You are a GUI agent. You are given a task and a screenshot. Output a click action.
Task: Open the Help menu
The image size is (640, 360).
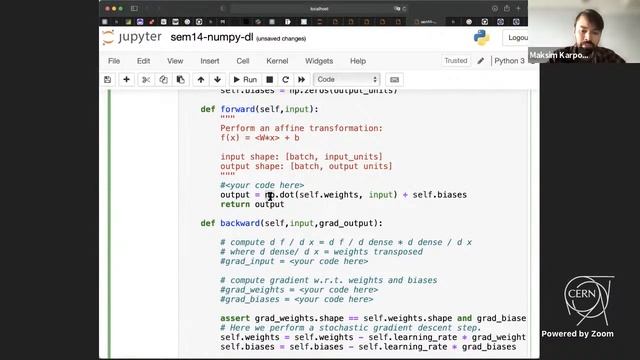[358, 61]
